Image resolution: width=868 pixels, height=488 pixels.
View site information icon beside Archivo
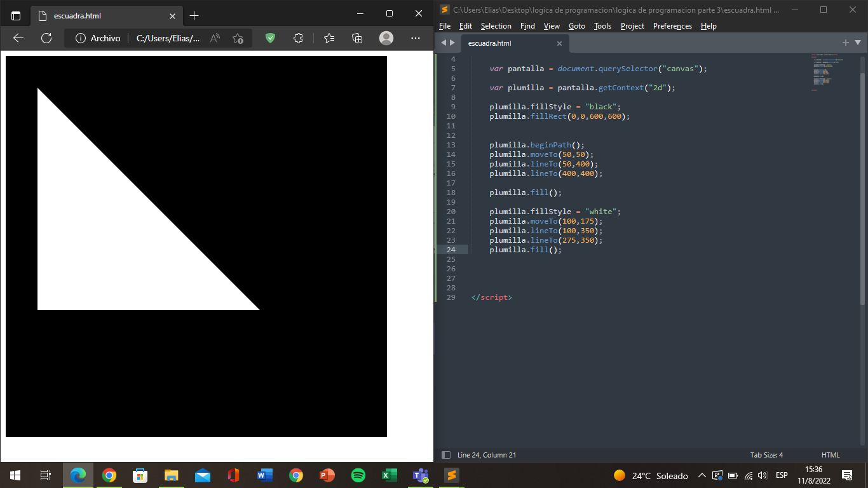pos(81,38)
